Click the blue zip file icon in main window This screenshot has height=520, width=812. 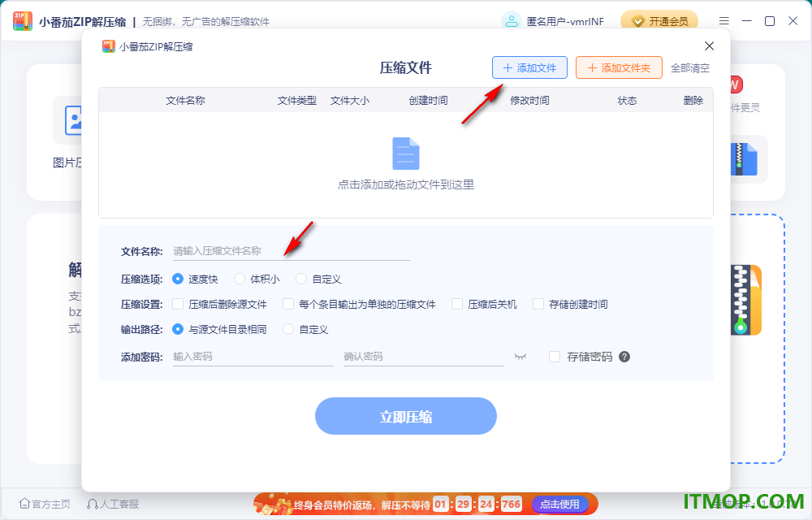tap(744, 159)
